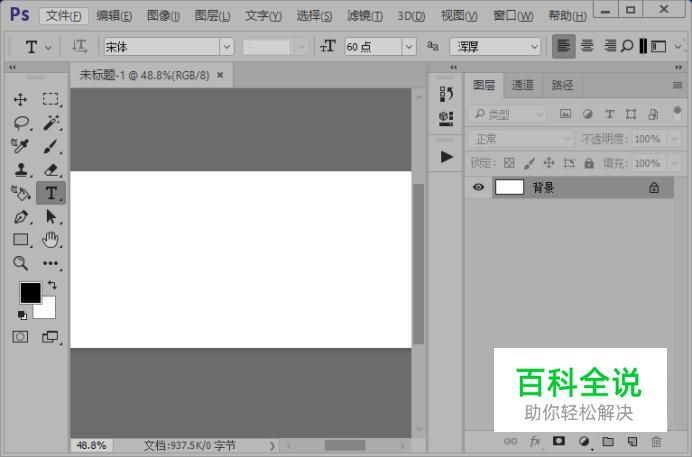This screenshot has width=692, height=457.
Task: Select the Path Selection arrow tool
Action: (x=51, y=217)
